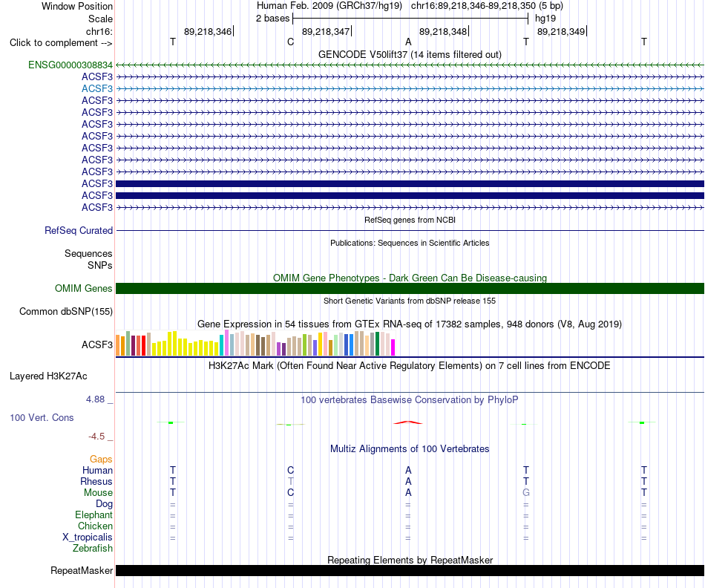This screenshot has height=588, width=705.
Task: Click the ENSG00000308834 green arrow track item
Action: [x=410, y=65]
